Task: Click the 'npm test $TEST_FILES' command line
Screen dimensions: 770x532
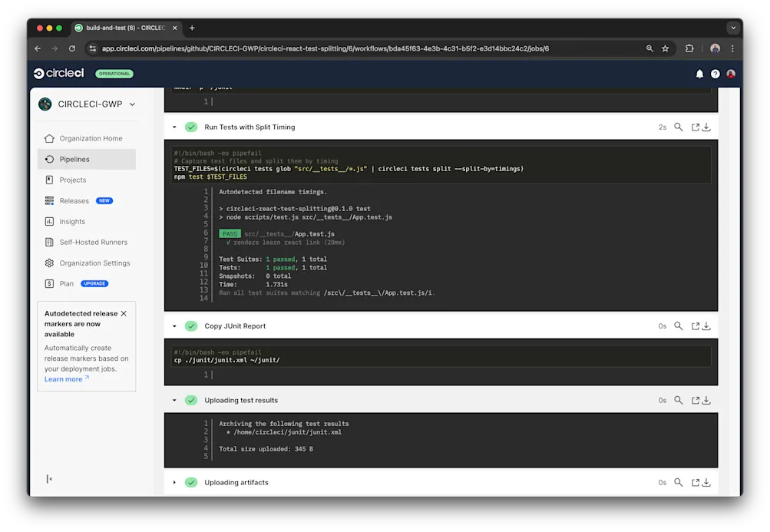Action: pyautogui.click(x=210, y=177)
